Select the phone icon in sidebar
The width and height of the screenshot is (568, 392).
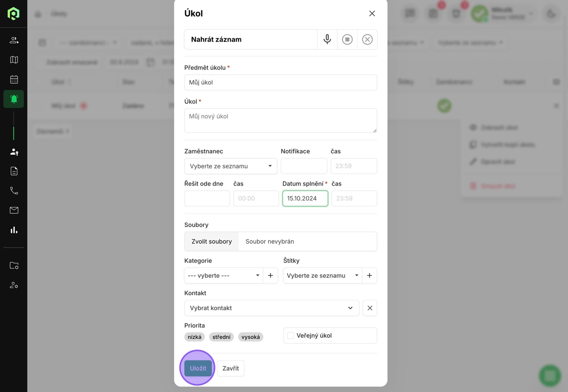(14, 191)
